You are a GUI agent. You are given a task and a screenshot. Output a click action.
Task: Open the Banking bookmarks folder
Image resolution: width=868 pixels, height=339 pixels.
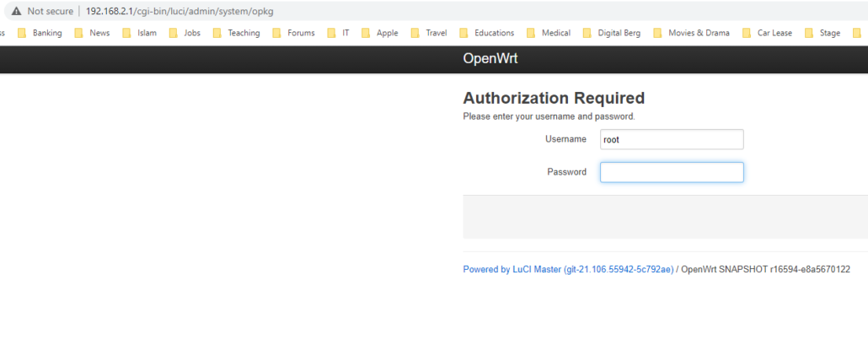[40, 33]
